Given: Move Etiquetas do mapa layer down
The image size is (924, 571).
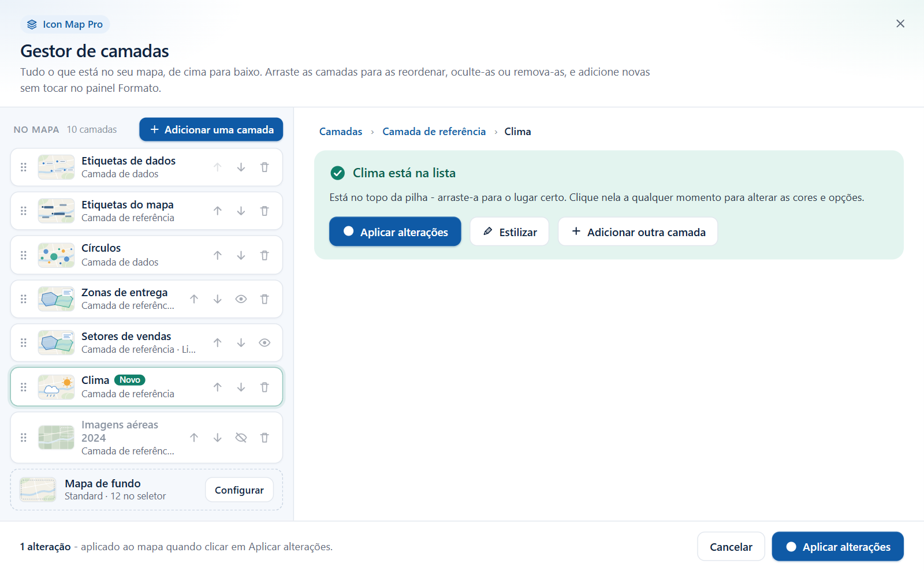Looking at the screenshot, I should tap(241, 211).
